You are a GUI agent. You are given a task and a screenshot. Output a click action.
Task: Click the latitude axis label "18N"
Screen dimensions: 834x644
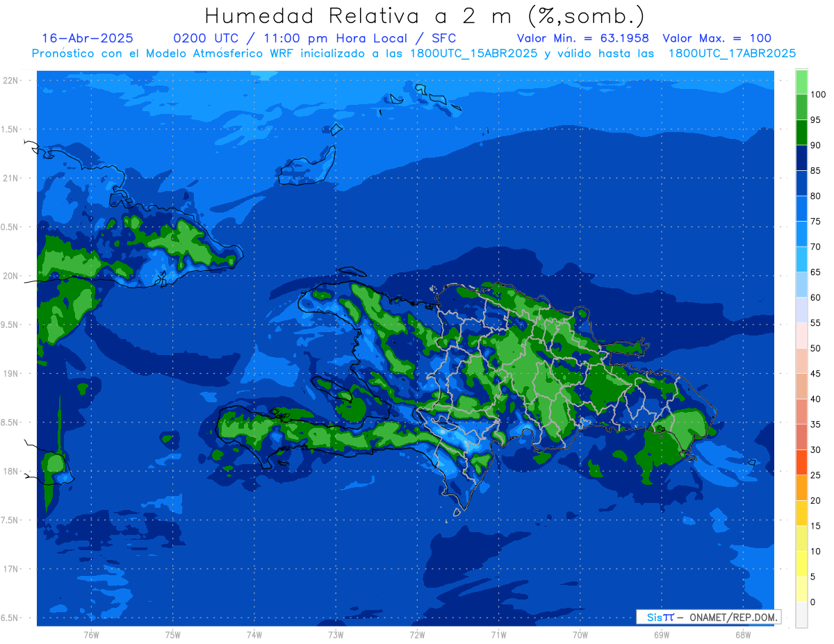click(10, 471)
